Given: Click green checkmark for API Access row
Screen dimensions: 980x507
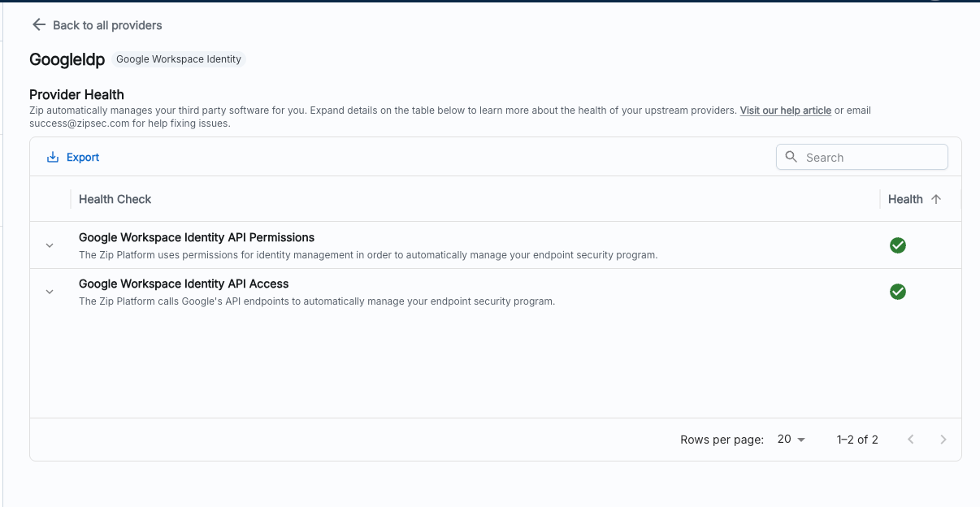Looking at the screenshot, I should coord(898,292).
